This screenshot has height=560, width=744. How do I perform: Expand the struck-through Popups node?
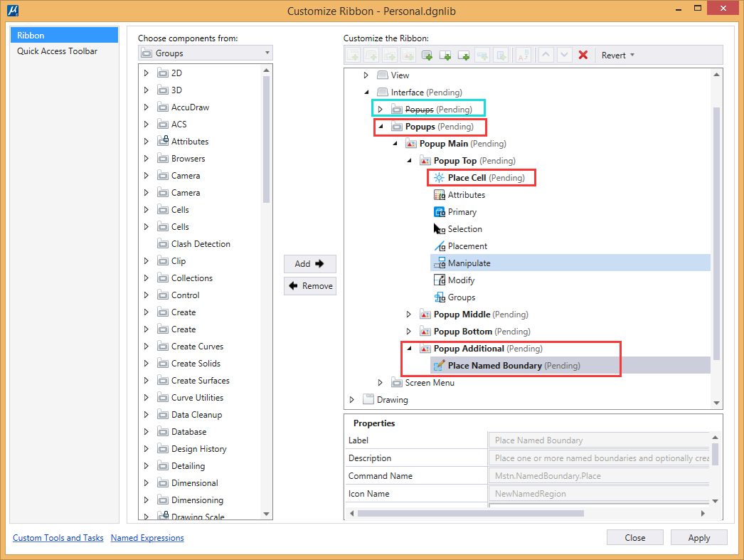click(x=380, y=110)
